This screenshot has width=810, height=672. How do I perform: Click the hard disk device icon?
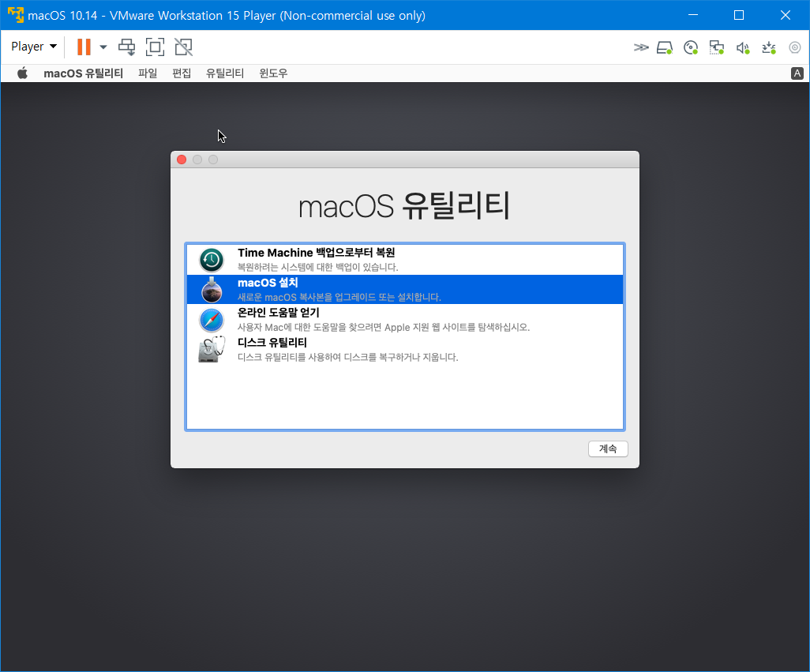(665, 48)
